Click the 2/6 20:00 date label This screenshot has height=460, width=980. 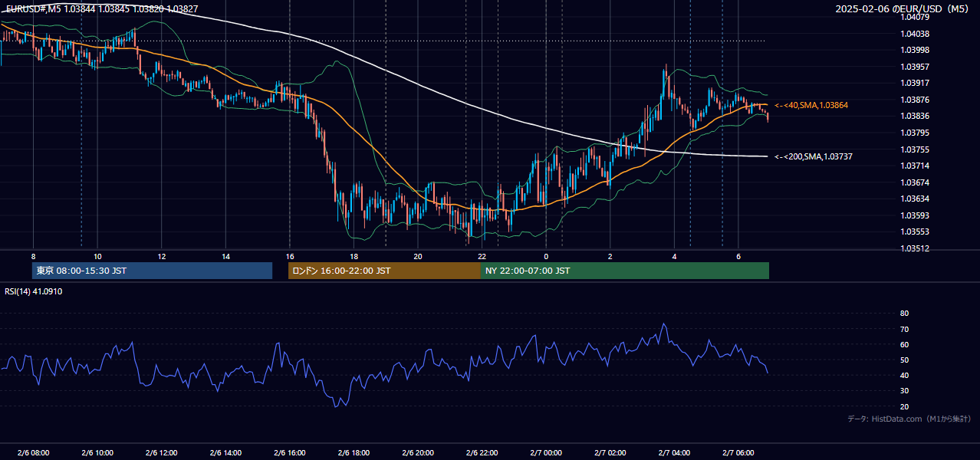418,452
